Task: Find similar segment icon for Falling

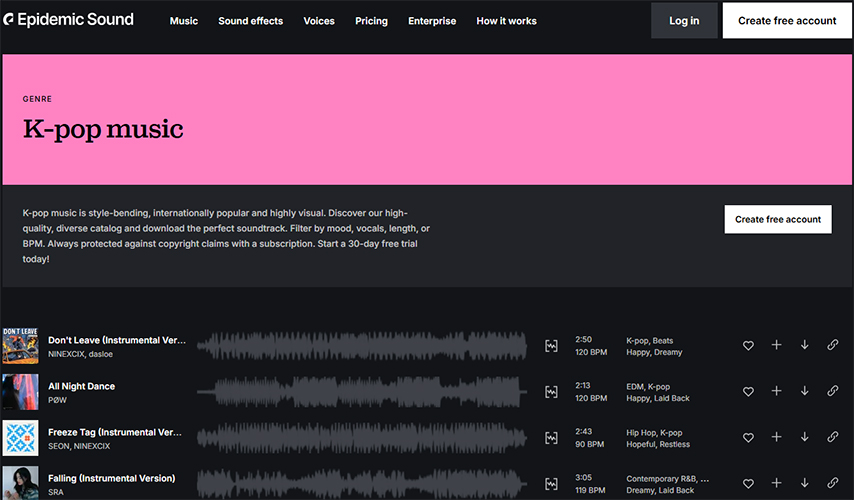Action: tap(551, 483)
